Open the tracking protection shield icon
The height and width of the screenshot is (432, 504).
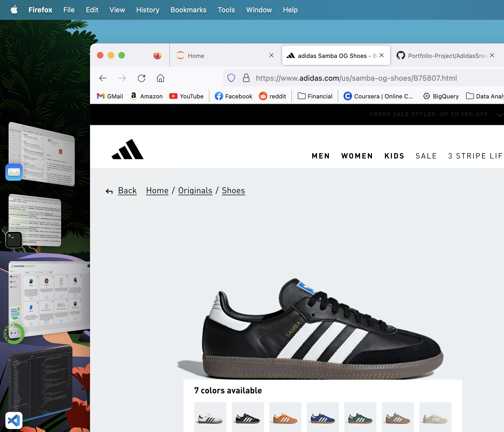pyautogui.click(x=231, y=78)
